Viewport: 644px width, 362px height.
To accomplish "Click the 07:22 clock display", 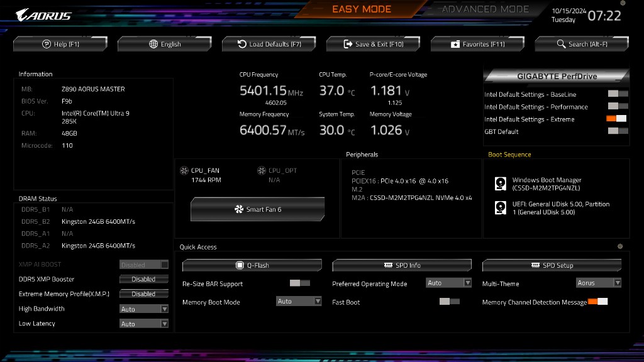I will coord(604,16).
